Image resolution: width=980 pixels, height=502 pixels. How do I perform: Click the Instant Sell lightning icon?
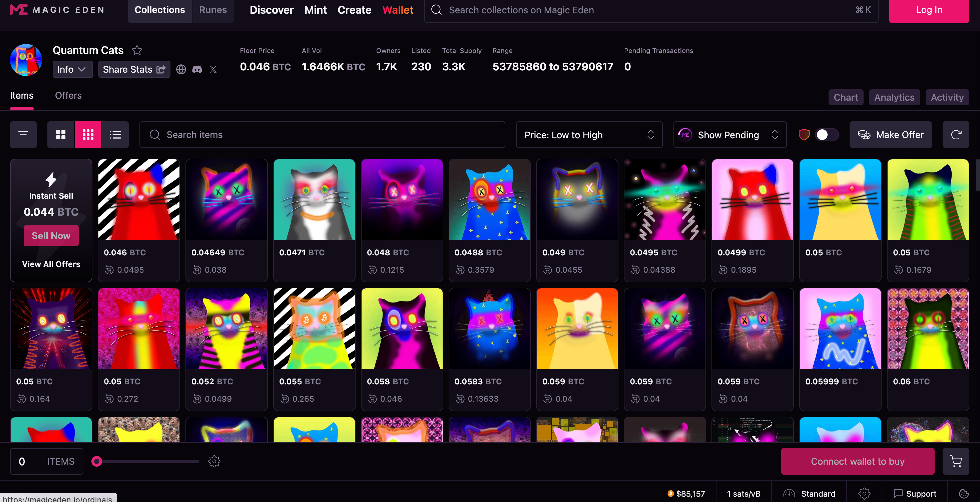[51, 180]
